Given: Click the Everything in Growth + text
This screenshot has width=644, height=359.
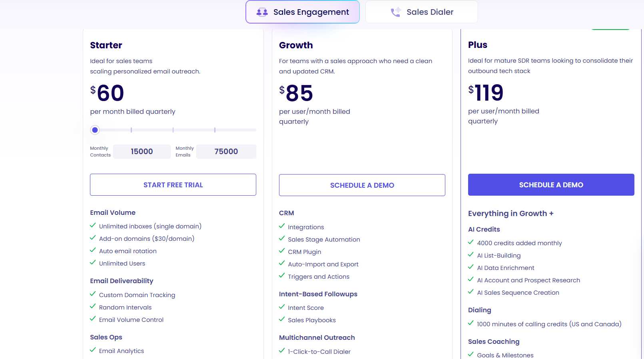Looking at the screenshot, I should click(511, 213).
